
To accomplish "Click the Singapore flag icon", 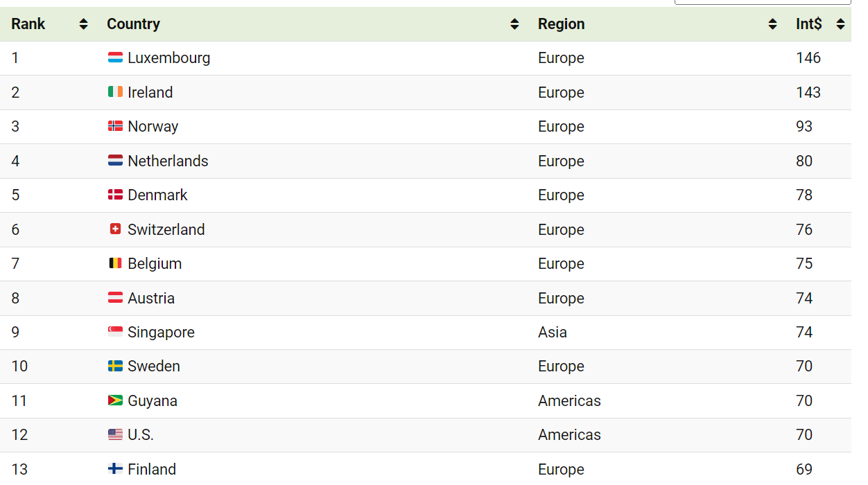I will point(115,333).
